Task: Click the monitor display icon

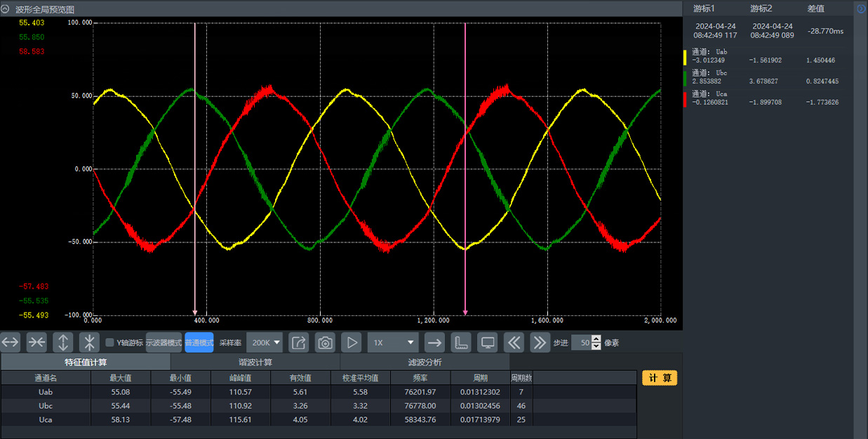Action: (x=488, y=343)
